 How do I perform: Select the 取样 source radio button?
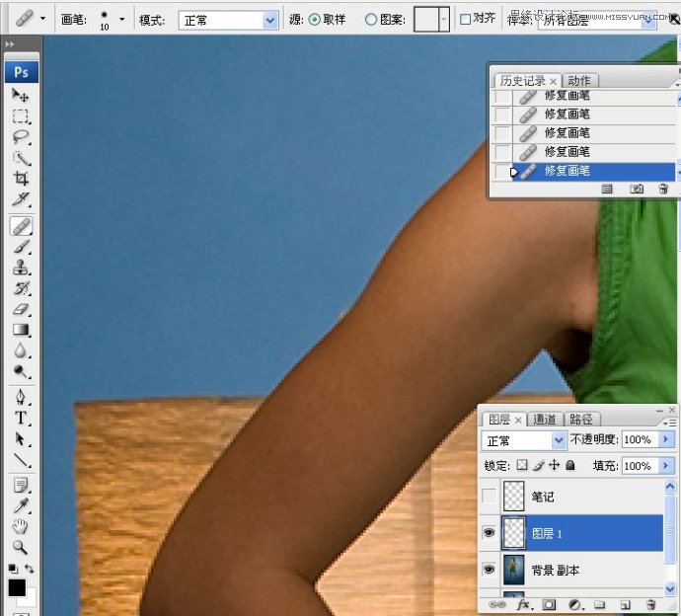(315, 19)
